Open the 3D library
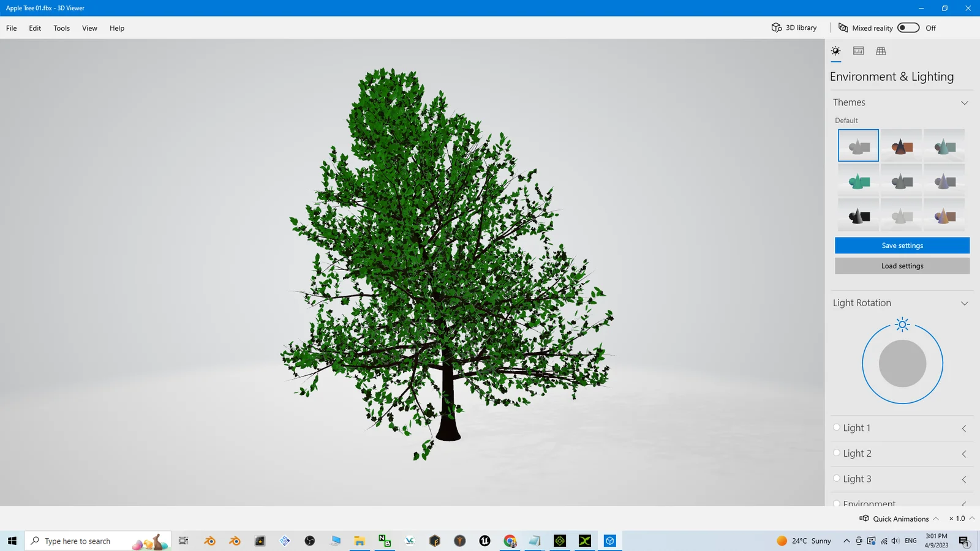980x551 pixels. [793, 28]
